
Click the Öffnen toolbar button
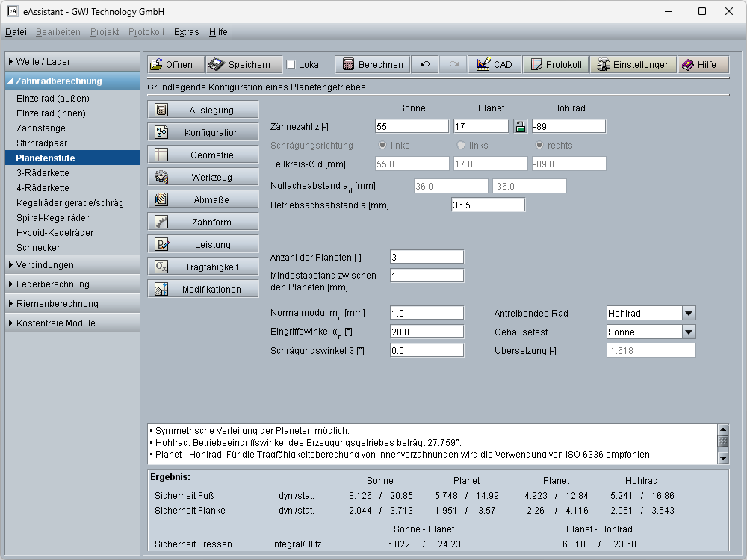coord(173,65)
